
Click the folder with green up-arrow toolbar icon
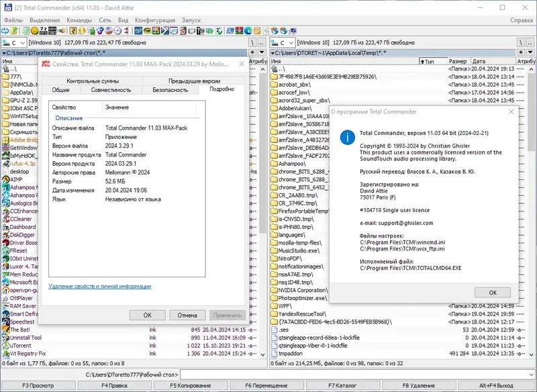[x=13, y=31]
